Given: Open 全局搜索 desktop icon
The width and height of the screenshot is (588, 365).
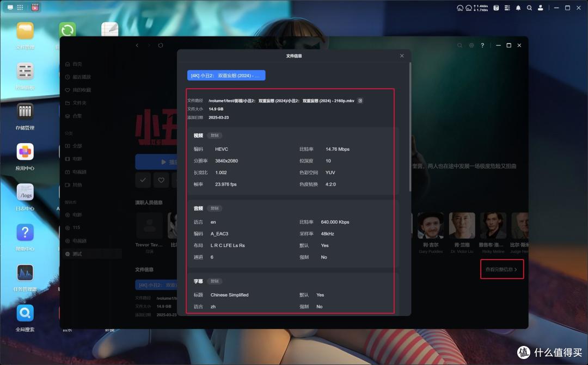Looking at the screenshot, I should [x=25, y=313].
